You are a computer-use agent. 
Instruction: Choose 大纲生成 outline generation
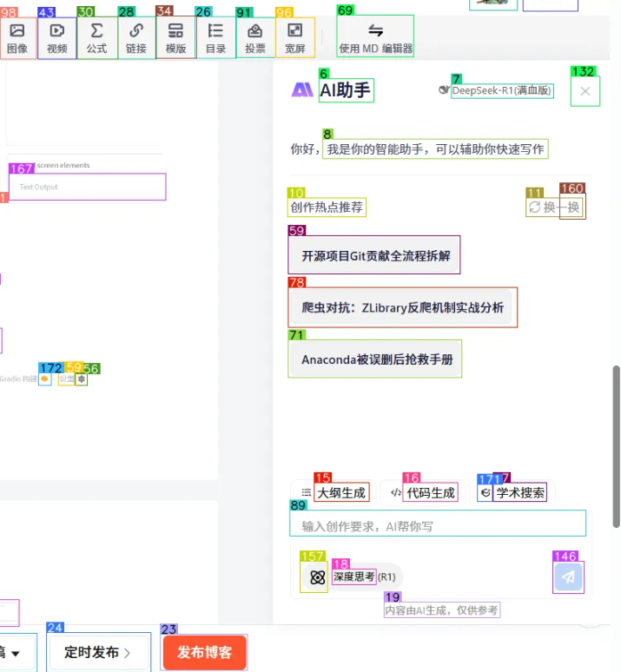tap(335, 492)
